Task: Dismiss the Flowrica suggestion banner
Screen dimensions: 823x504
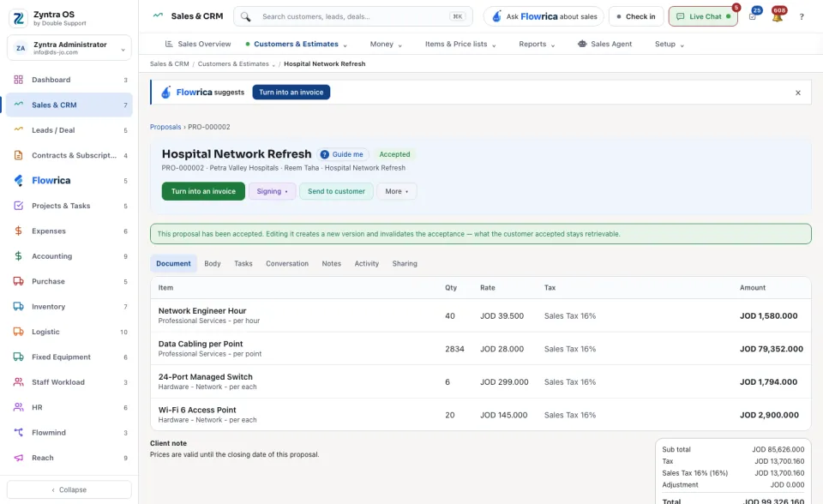Action: click(x=798, y=93)
